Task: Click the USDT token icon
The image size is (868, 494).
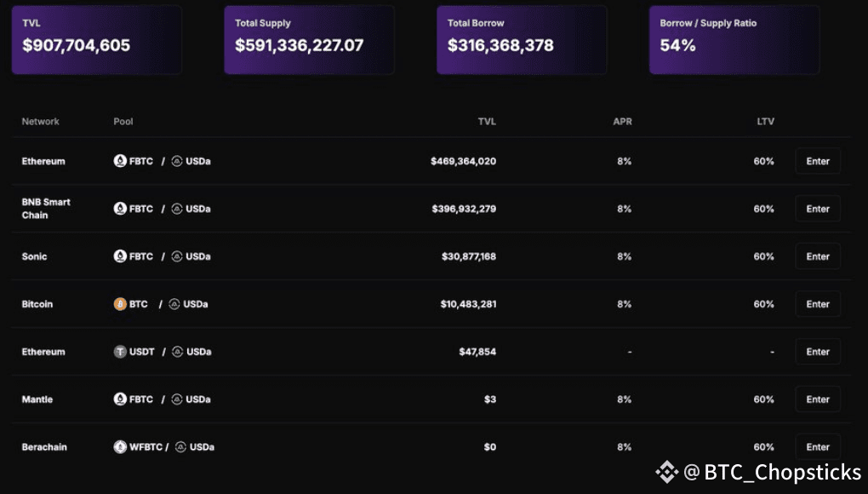Action: click(x=120, y=352)
